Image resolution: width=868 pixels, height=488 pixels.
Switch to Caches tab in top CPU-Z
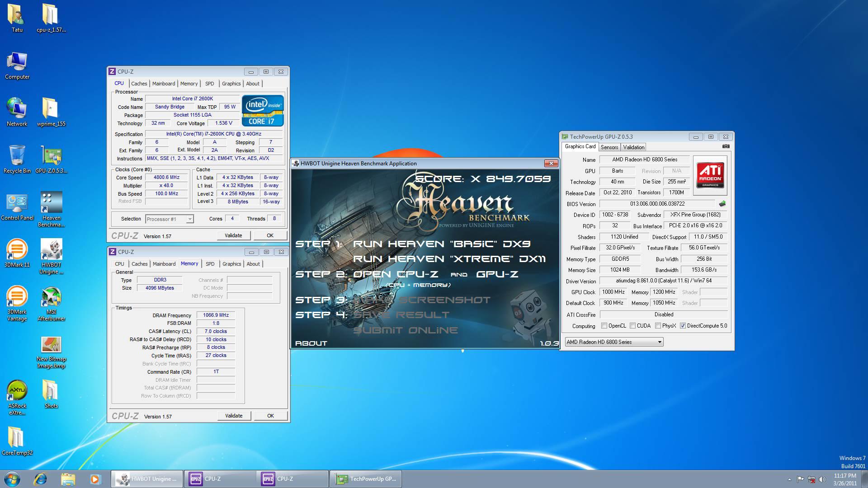click(x=139, y=84)
